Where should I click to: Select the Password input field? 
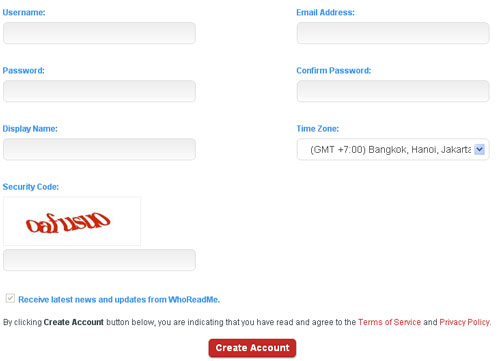(99, 91)
